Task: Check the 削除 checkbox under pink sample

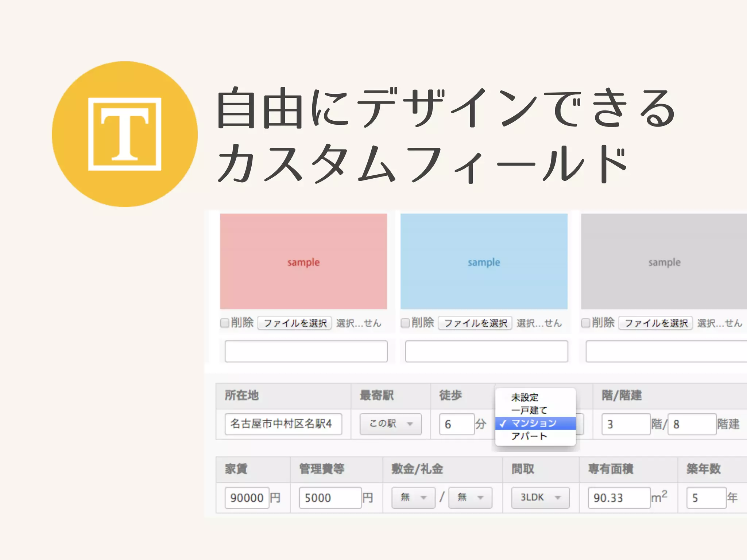Action: [225, 323]
